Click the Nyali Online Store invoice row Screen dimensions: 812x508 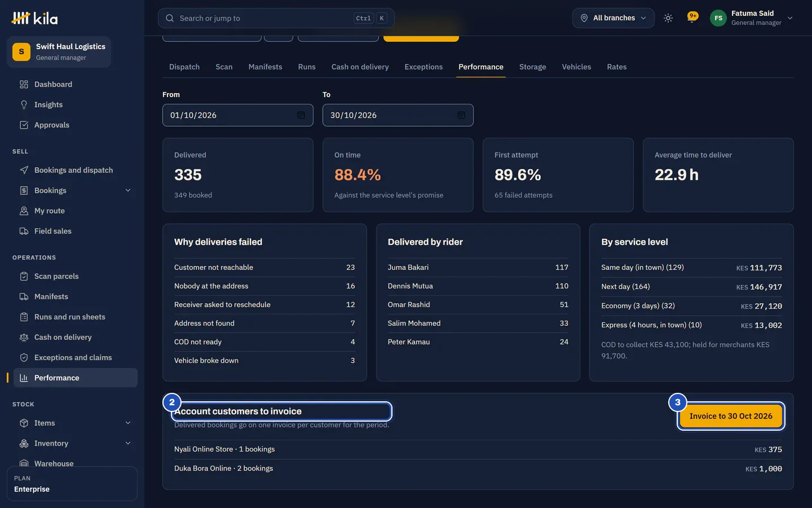tap(478, 449)
